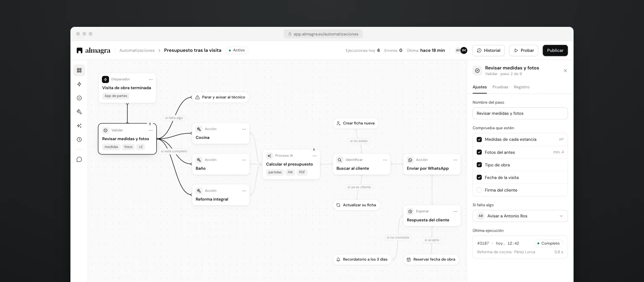Image resolution: width=644 pixels, height=282 pixels.
Task: Click the calendar icon on 'Reservar fecha de obra'
Action: [409, 259]
